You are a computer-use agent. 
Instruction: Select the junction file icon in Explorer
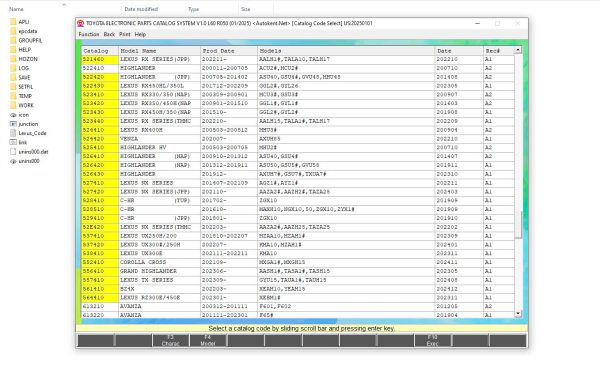pyautogui.click(x=13, y=124)
